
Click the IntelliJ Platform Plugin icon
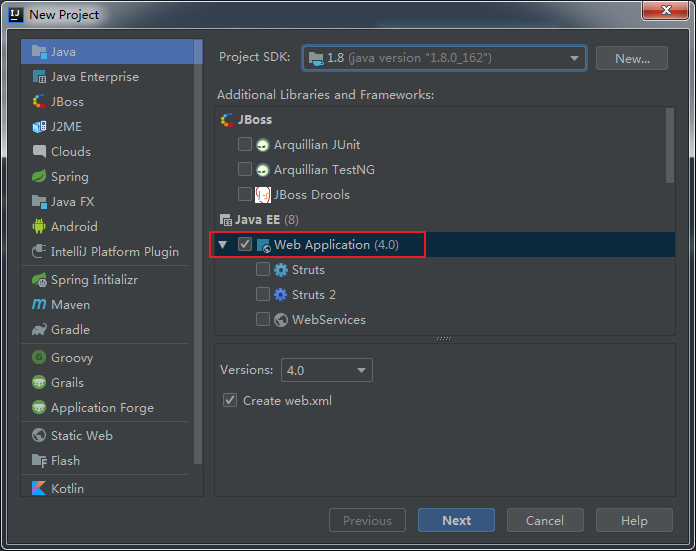click(x=39, y=251)
